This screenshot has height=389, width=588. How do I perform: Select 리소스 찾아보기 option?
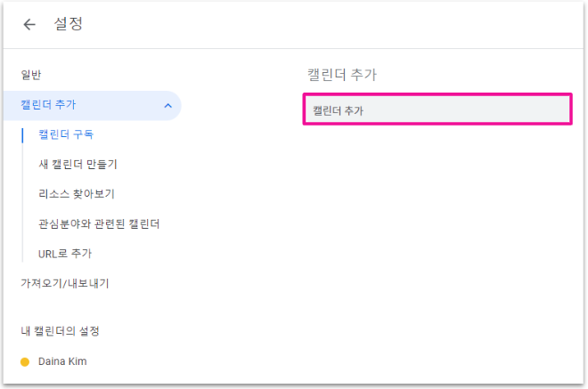click(x=77, y=193)
